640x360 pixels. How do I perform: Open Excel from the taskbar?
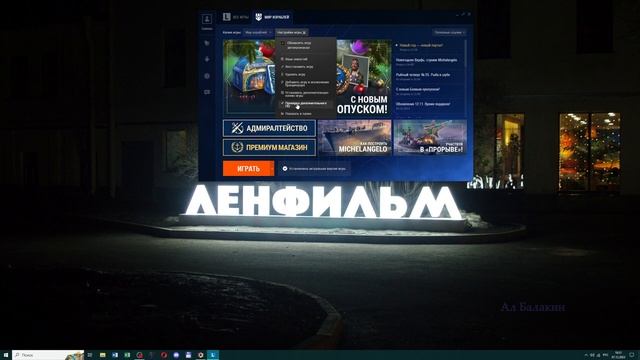click(127, 355)
